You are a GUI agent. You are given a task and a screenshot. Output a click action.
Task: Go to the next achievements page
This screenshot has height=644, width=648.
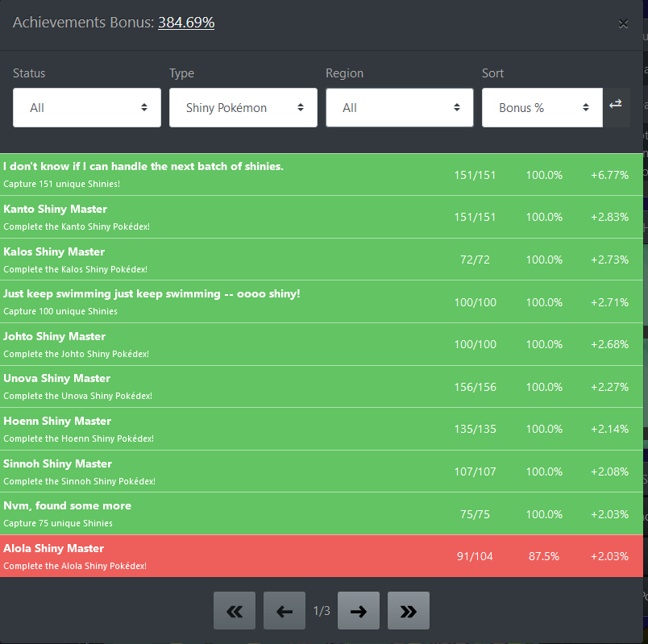359,611
